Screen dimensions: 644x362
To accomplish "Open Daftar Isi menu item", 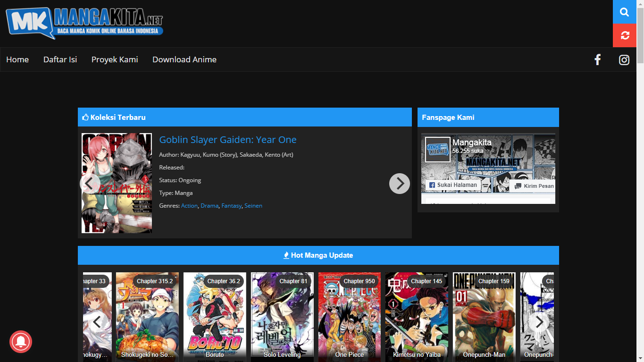I will (60, 59).
